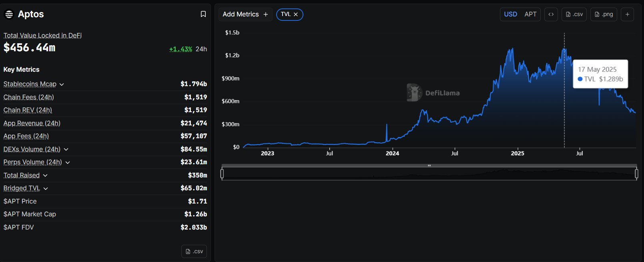Viewport: 644px width, 262px height.
Task: Click the $1.5b y-axis label
Action: [x=232, y=32]
